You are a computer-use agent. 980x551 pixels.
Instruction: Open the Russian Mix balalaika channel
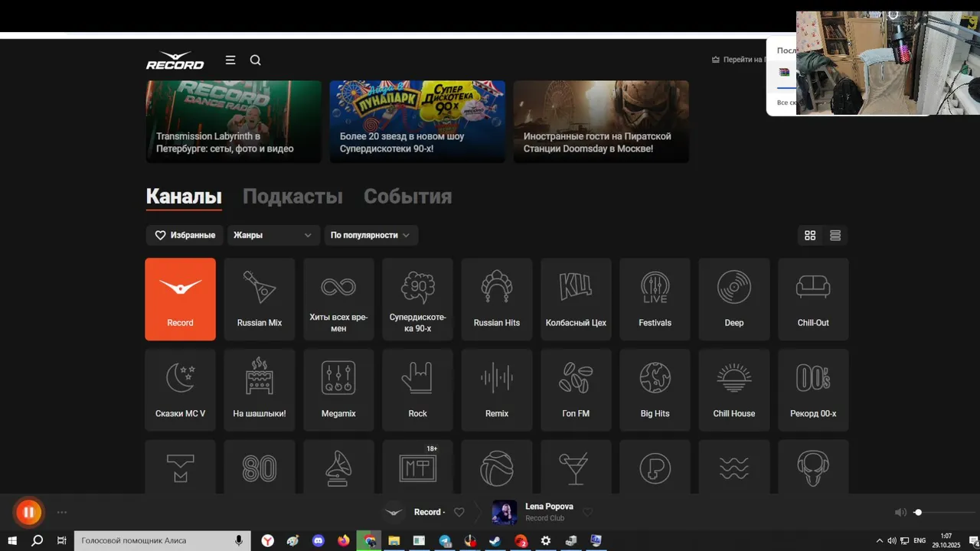pos(260,299)
